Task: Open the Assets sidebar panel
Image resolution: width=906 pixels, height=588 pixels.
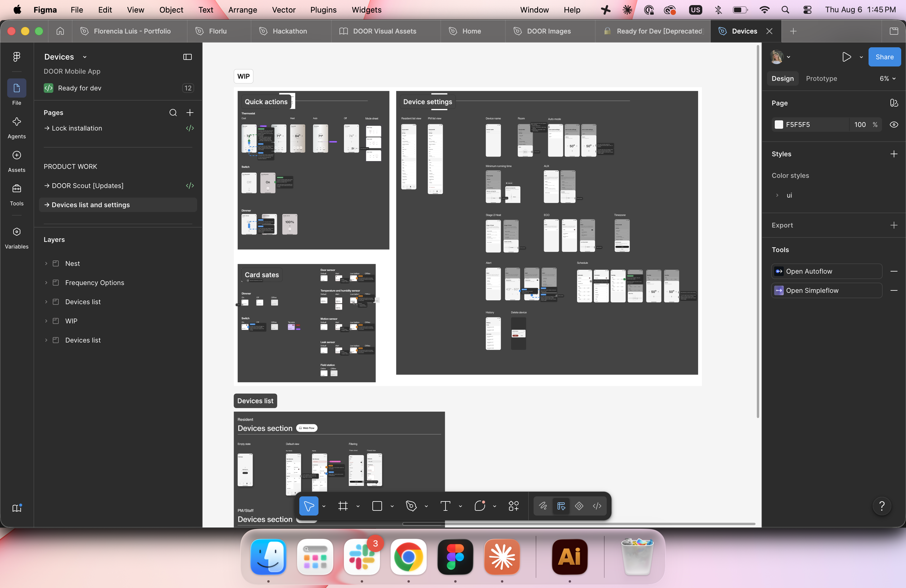Action: (x=17, y=155)
